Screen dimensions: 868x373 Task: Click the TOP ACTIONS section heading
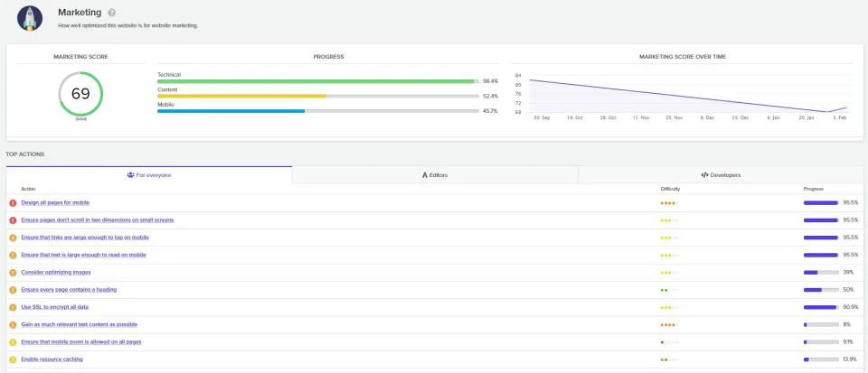point(25,154)
